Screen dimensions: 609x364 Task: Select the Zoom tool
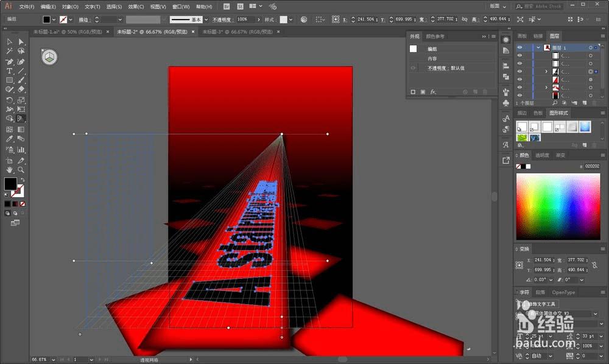21,170
